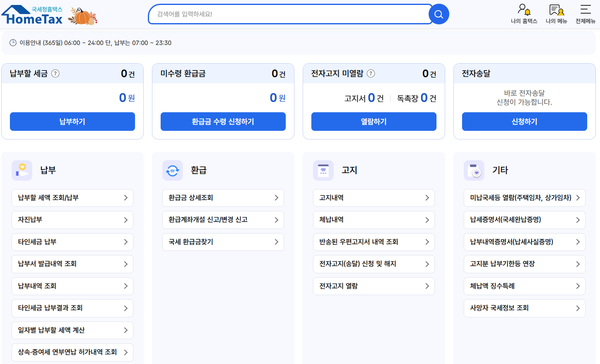Click the 고지 receipt section icon

(x=323, y=170)
